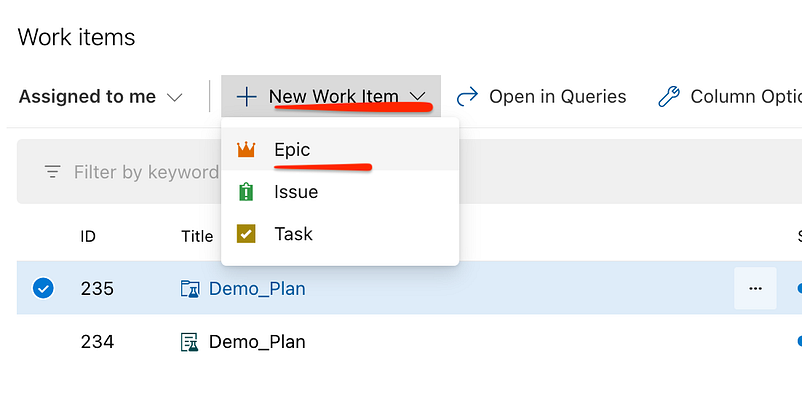This screenshot has width=802, height=399.
Task: Click the plus icon beside New Work Item
Action: pyautogui.click(x=247, y=96)
